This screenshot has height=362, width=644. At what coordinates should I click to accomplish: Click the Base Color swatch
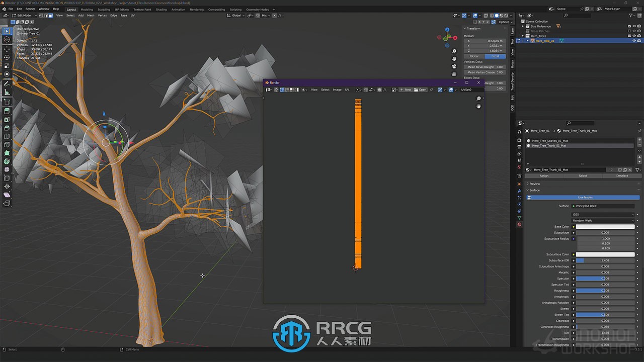pyautogui.click(x=605, y=227)
